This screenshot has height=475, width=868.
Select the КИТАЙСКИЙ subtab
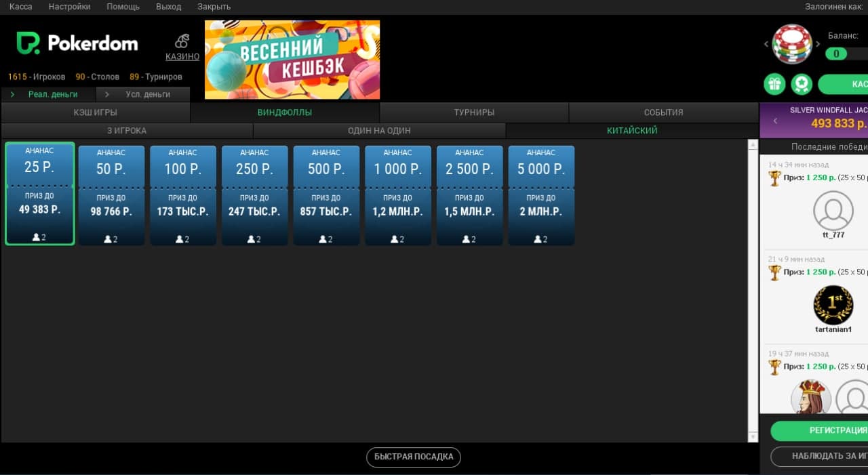click(632, 131)
